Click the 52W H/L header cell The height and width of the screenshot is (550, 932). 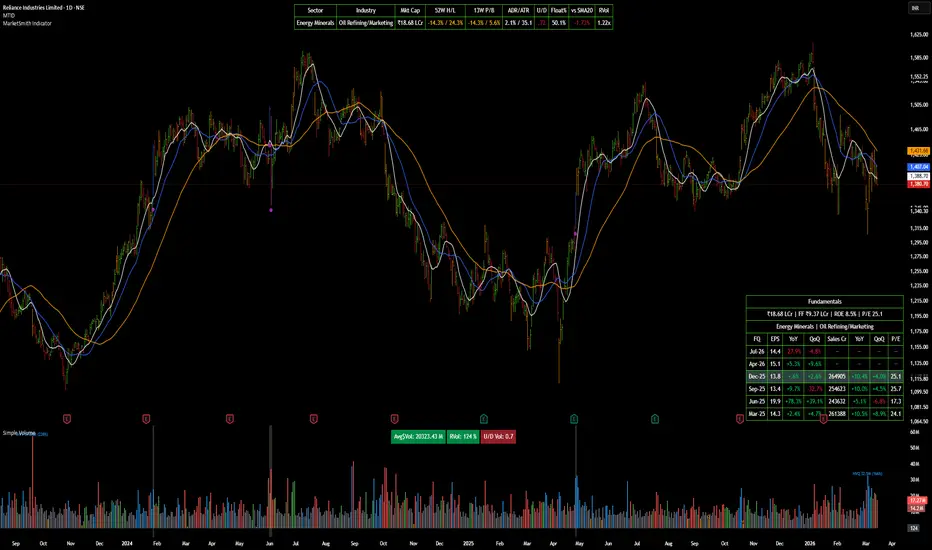click(x=445, y=11)
